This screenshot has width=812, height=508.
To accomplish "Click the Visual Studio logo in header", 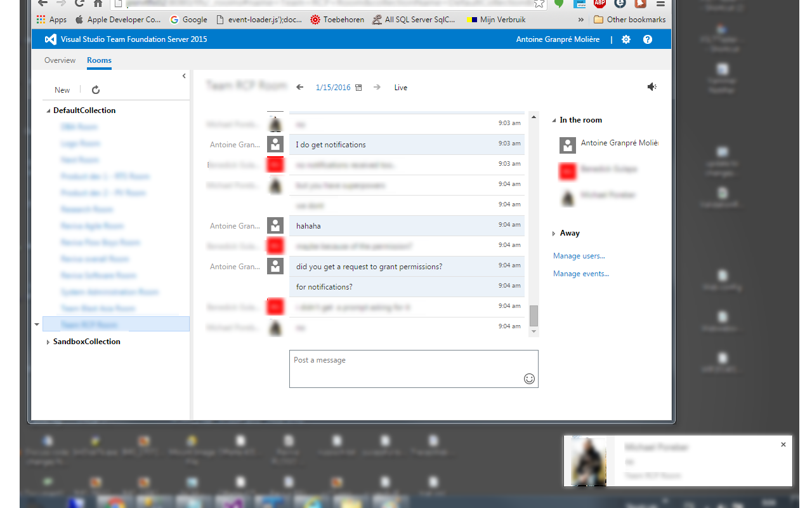I will (50, 39).
